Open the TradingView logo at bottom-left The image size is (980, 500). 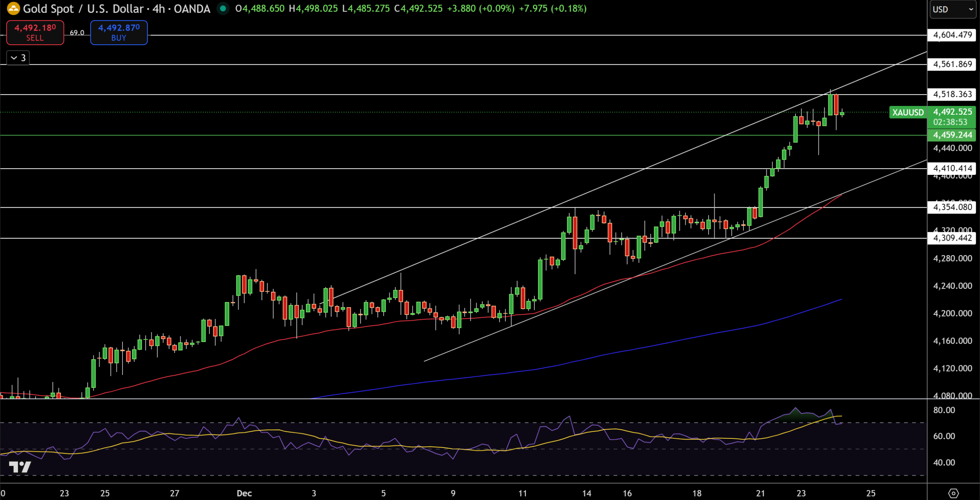click(x=20, y=467)
